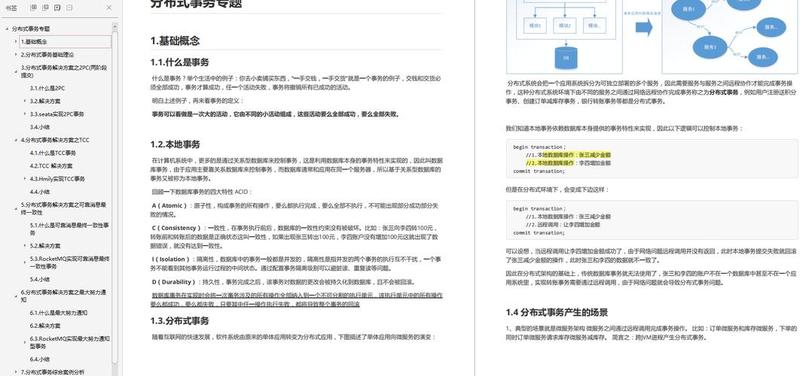Click the blue database cylinder in the diagram
This screenshot has width=800, height=376.
point(566,58)
